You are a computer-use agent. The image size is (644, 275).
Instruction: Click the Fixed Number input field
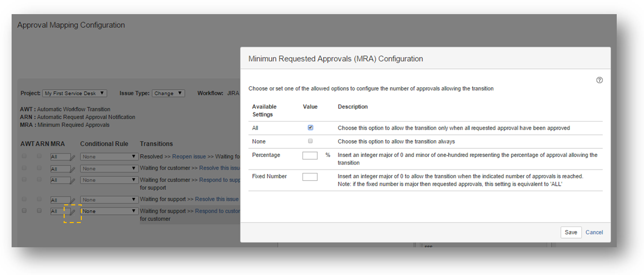(310, 177)
